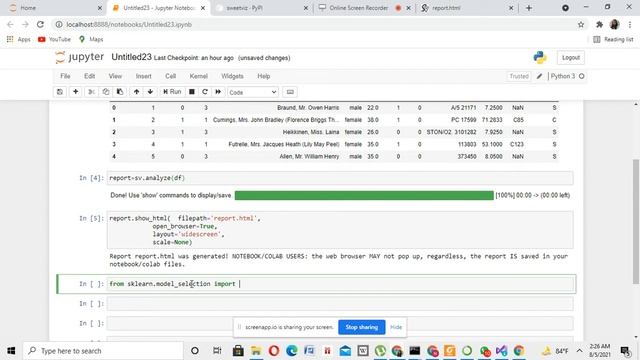Viewport: 640px width, 360px height.
Task: Open the View menu
Action: tap(115, 76)
